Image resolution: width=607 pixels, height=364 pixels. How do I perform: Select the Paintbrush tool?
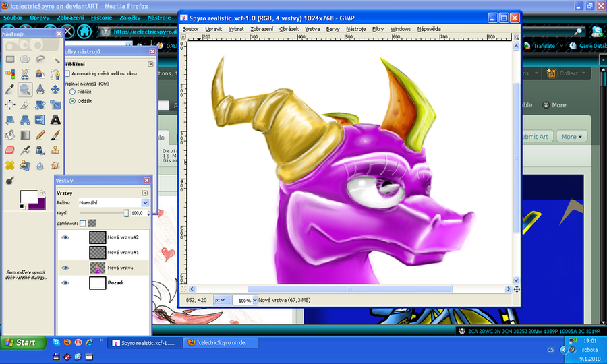point(55,135)
